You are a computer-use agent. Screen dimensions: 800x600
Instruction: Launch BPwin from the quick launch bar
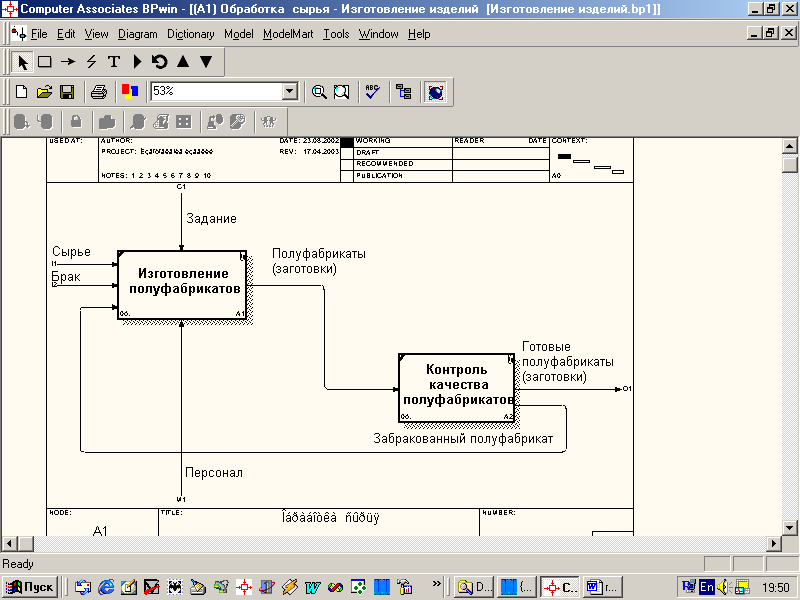(x=244, y=587)
